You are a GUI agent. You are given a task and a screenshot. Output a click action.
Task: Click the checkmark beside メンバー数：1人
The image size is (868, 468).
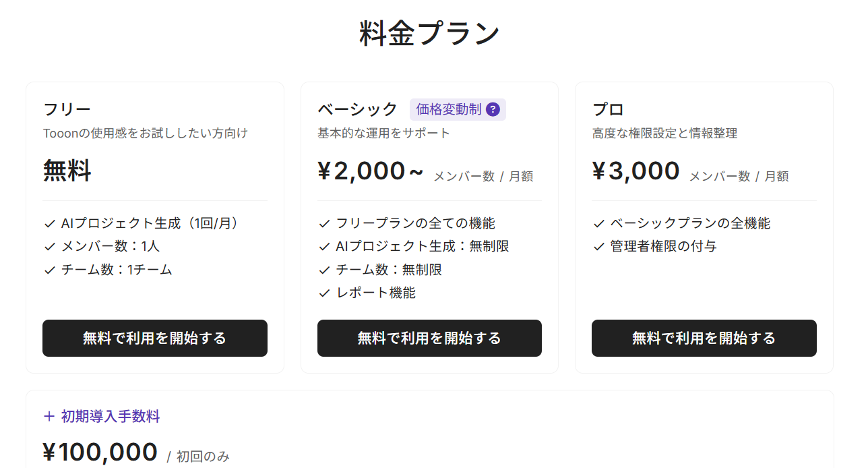coord(49,247)
